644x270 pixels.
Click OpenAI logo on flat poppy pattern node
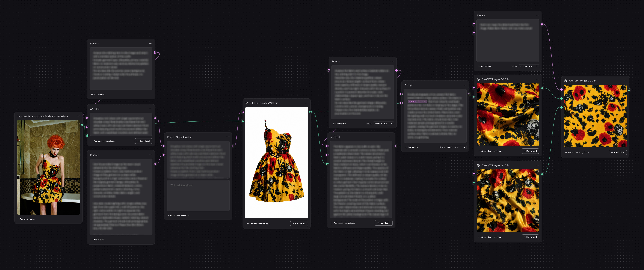(x=566, y=81)
